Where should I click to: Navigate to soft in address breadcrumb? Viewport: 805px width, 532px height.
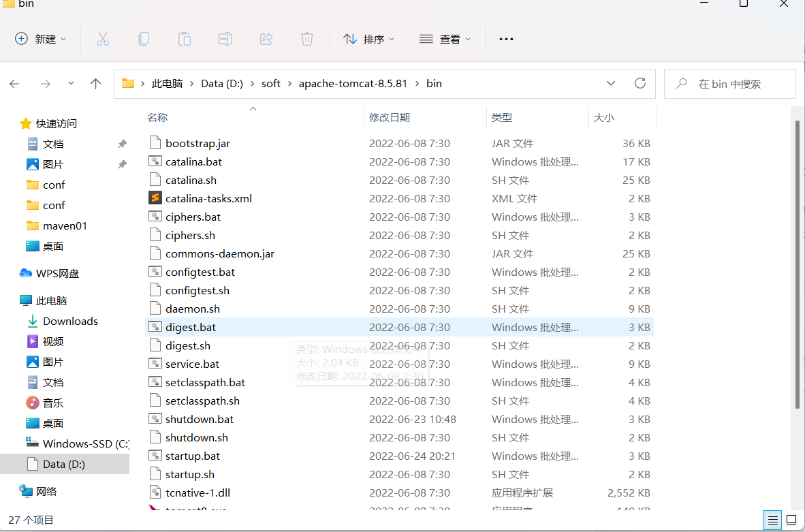(x=271, y=84)
